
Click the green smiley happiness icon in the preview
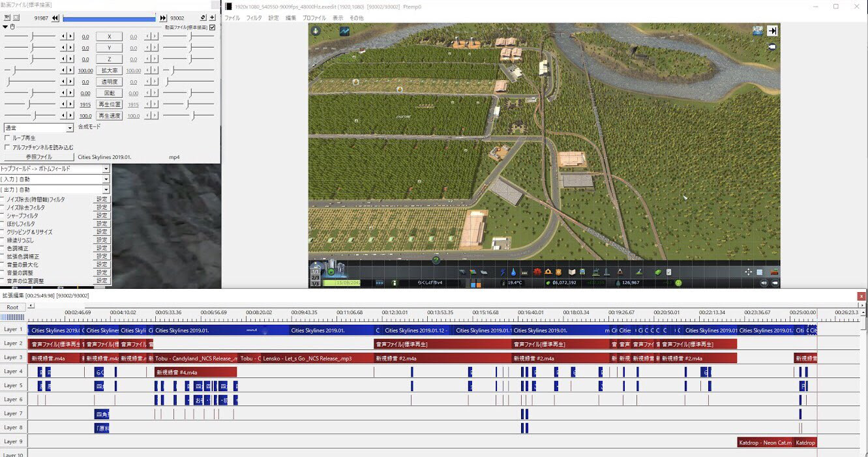(x=678, y=283)
